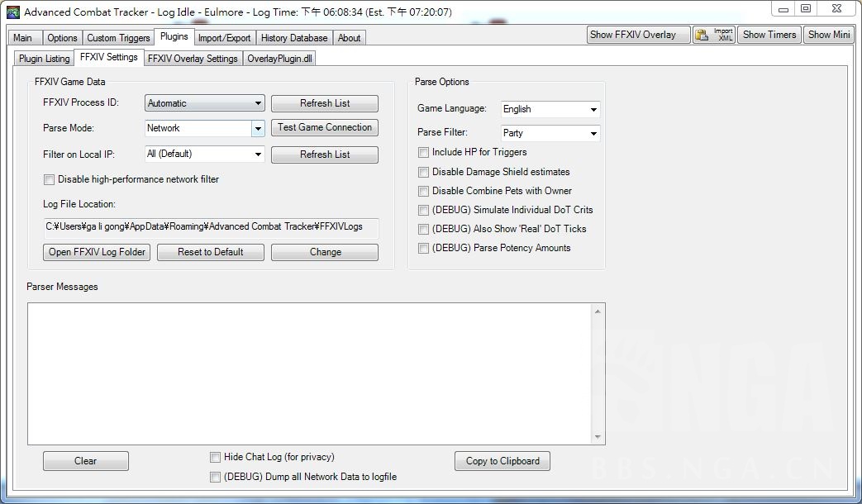Click Open FFXIV Log Folder button

97,252
